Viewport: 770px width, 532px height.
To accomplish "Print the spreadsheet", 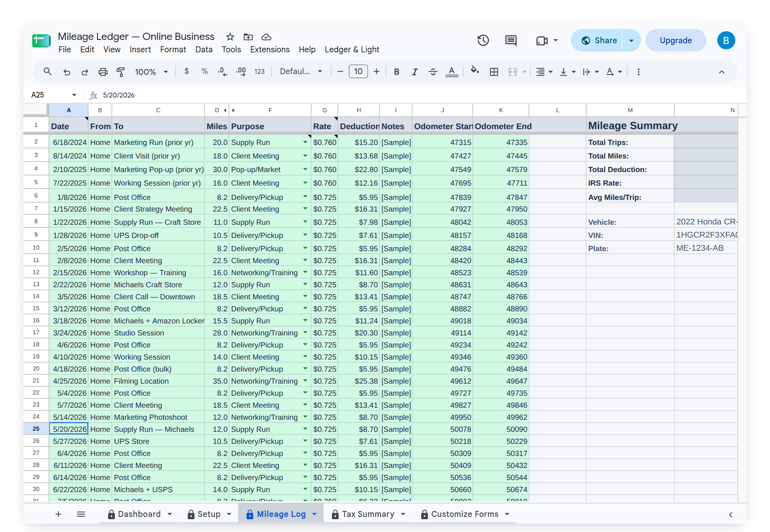I will click(x=103, y=72).
